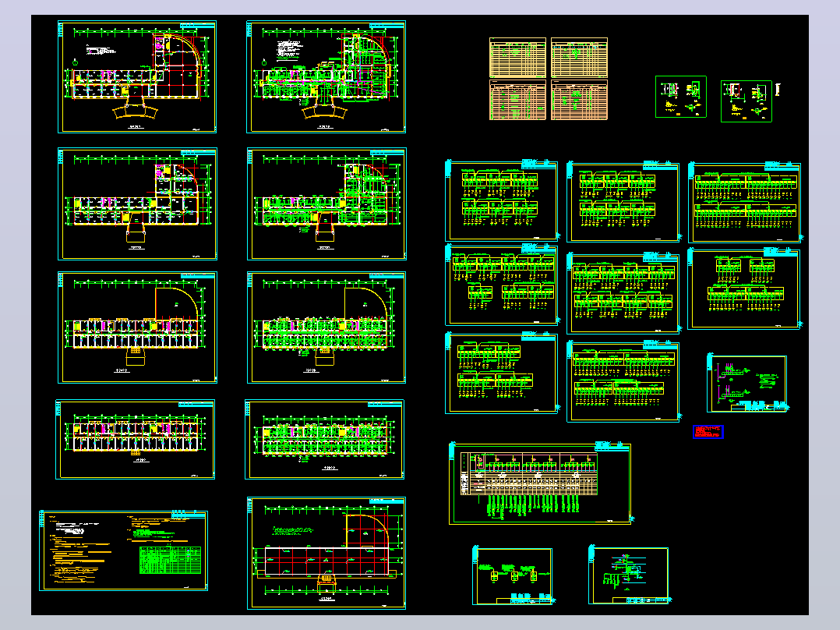Open the small bottom-right riser diagram sheet
This screenshot has height=630, width=840.
click(629, 575)
